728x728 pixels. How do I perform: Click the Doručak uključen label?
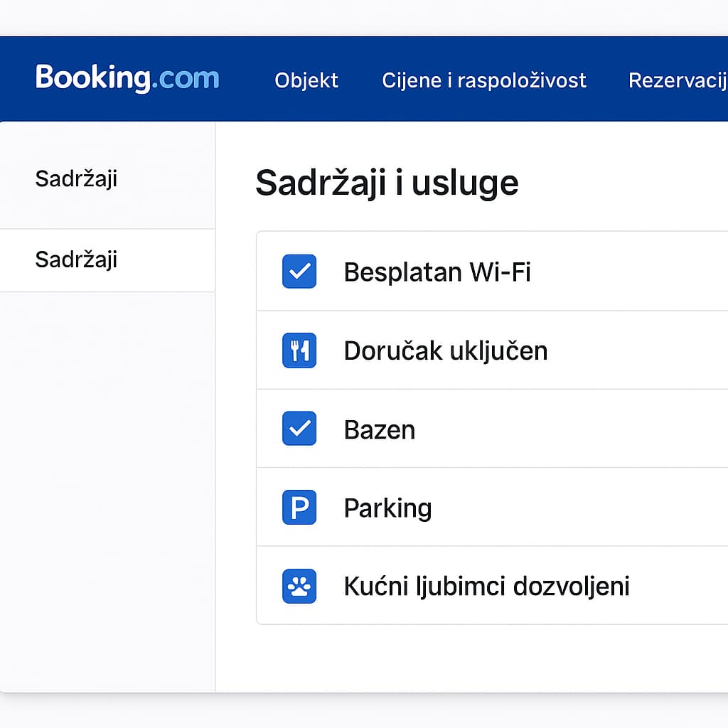click(446, 350)
